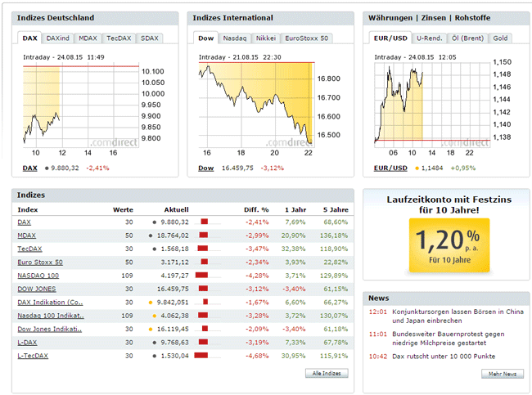Open the 1,20% Festzins offer banner
This screenshot has height=395, width=532.
point(449,245)
